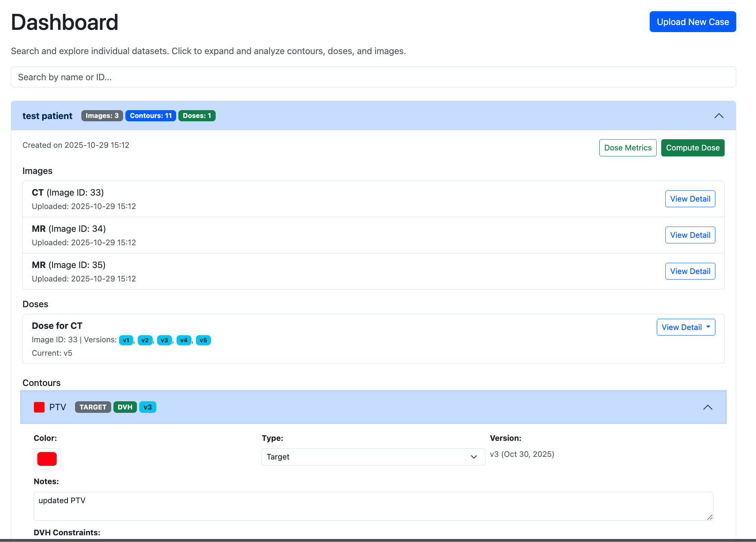
Task: Open Dose Metrics
Action: tap(628, 147)
